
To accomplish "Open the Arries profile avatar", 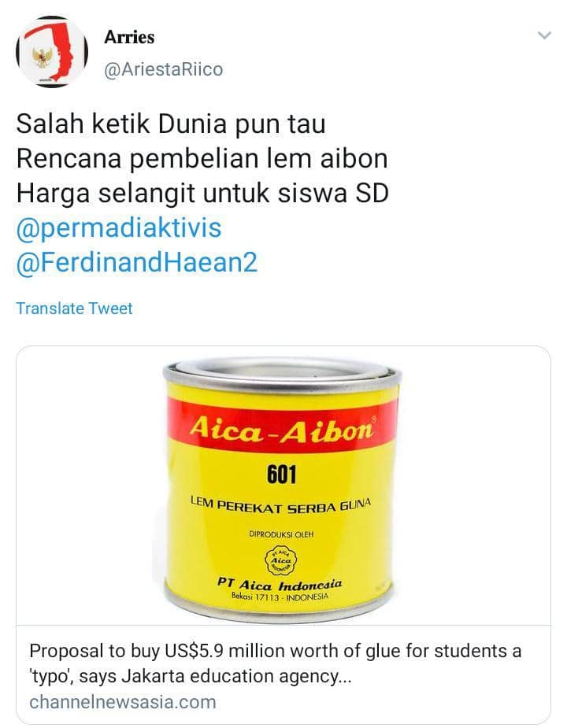I will point(52,52).
